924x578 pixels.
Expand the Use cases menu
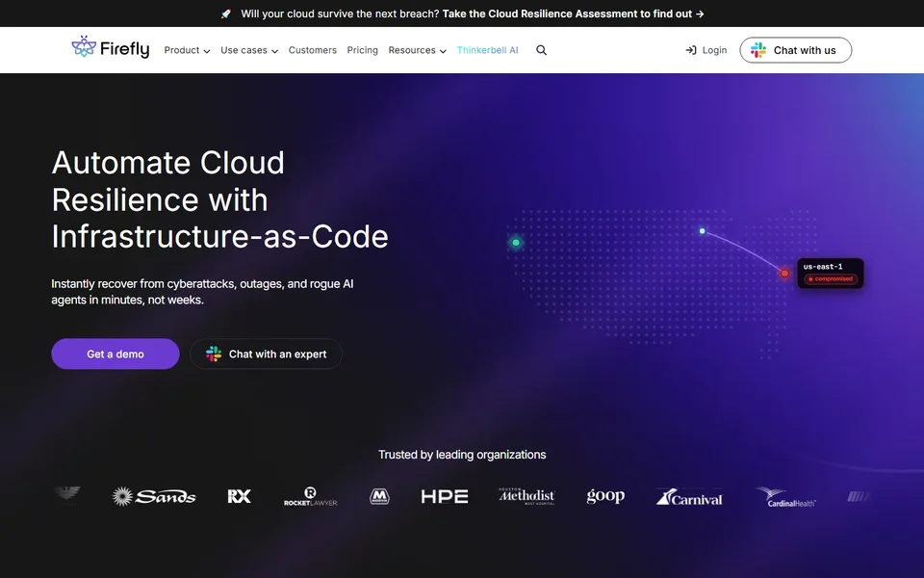pos(249,50)
